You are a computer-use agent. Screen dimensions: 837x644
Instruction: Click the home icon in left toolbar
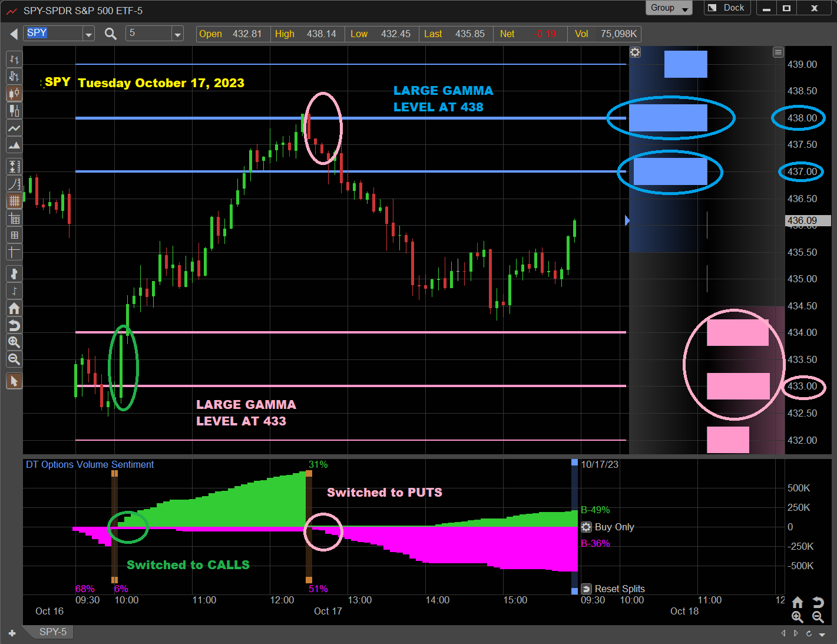(14, 308)
